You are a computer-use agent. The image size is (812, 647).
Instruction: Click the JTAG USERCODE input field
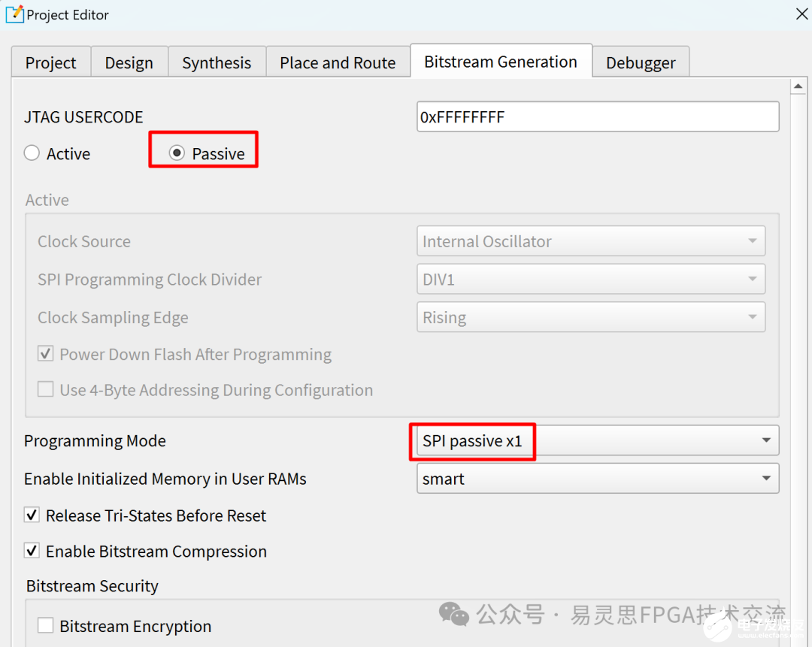(598, 117)
